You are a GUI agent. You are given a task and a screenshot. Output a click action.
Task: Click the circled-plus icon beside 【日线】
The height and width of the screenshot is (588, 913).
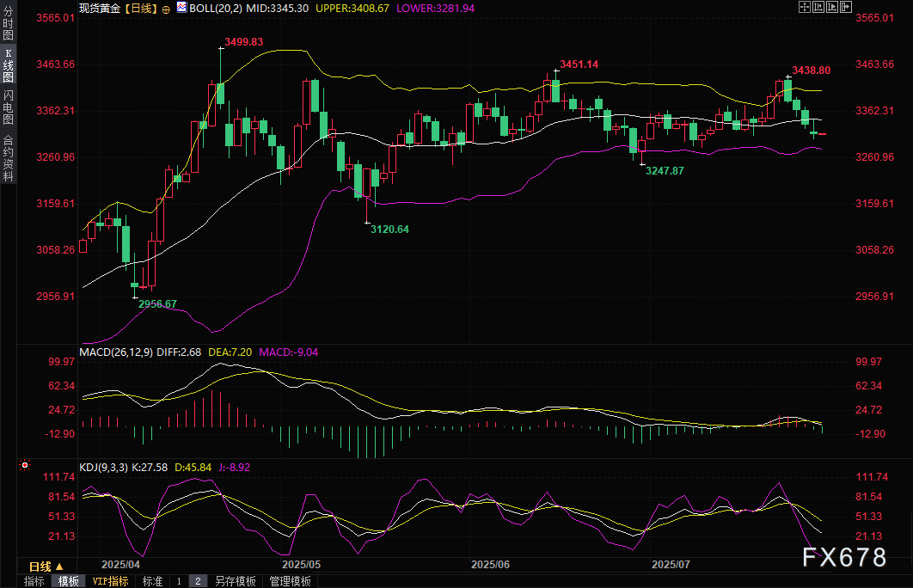(166, 8)
